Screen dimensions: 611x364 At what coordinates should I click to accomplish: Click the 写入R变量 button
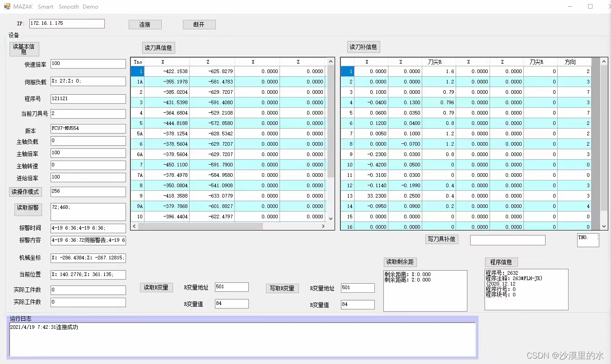282,288
